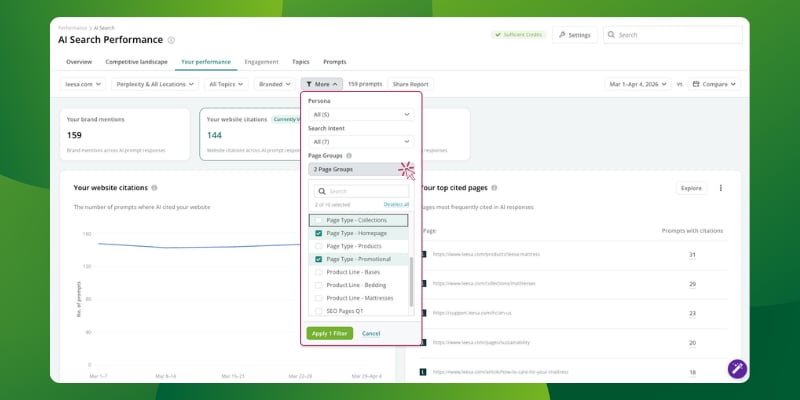This screenshot has width=800, height=400.
Task: Click the top Search input field
Action: [673, 35]
